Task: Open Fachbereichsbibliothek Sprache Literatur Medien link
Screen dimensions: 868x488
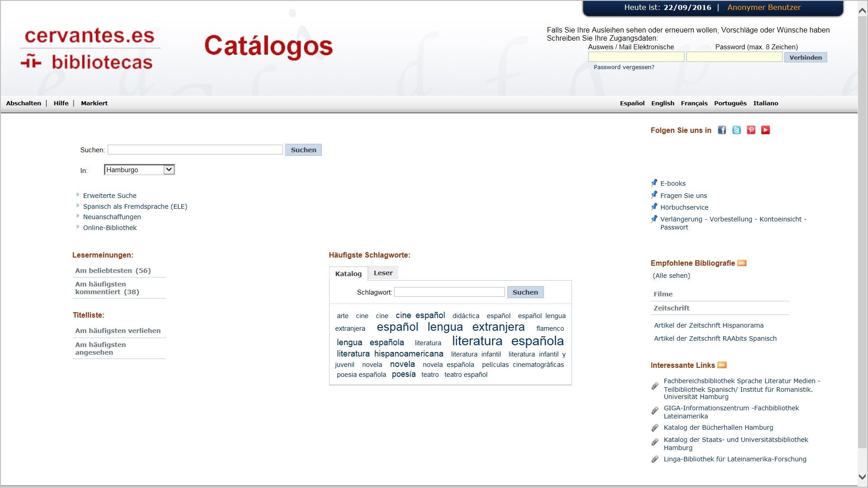Action: pos(741,389)
